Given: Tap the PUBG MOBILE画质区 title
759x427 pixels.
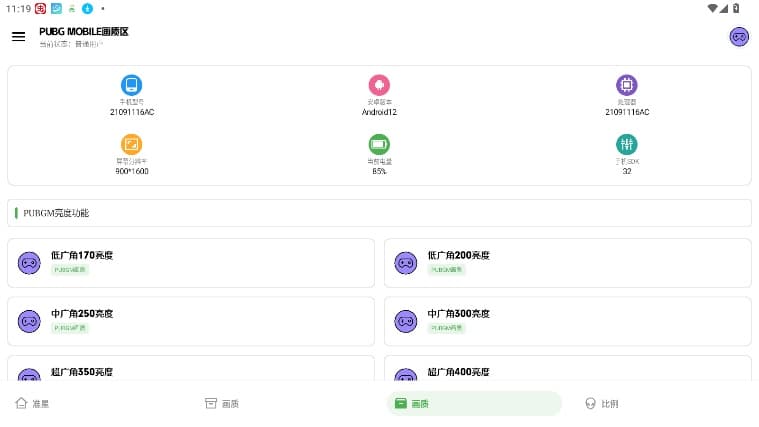Looking at the screenshot, I should (x=84, y=31).
